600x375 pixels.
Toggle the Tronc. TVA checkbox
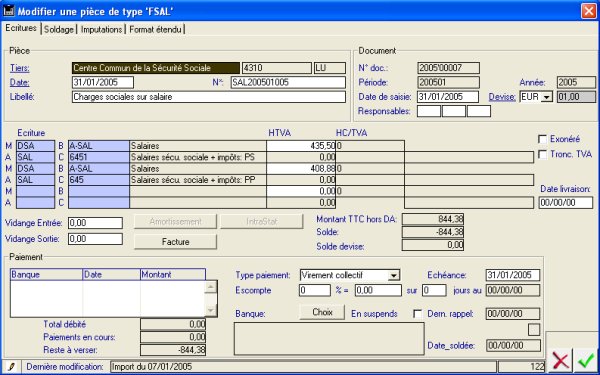[542, 155]
